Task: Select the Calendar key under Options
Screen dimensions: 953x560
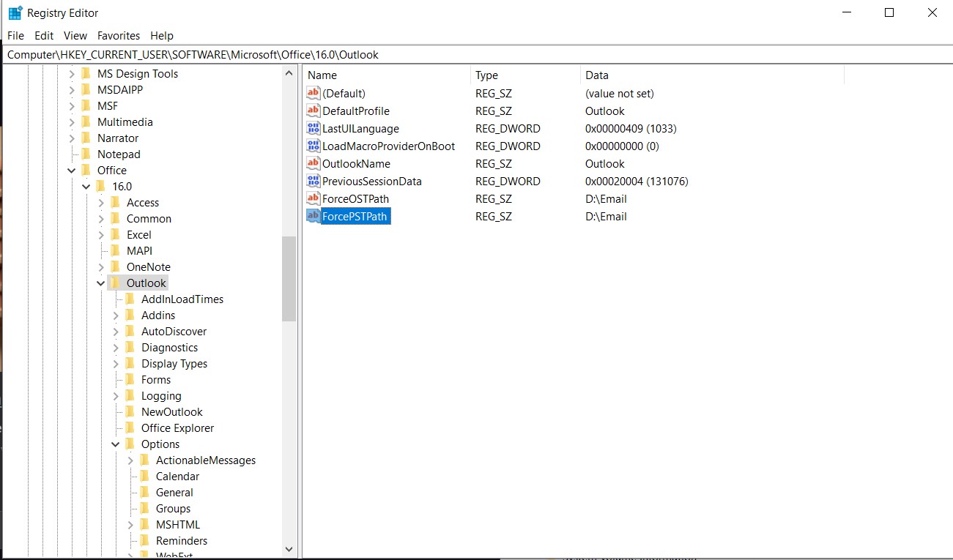Action: (x=177, y=477)
